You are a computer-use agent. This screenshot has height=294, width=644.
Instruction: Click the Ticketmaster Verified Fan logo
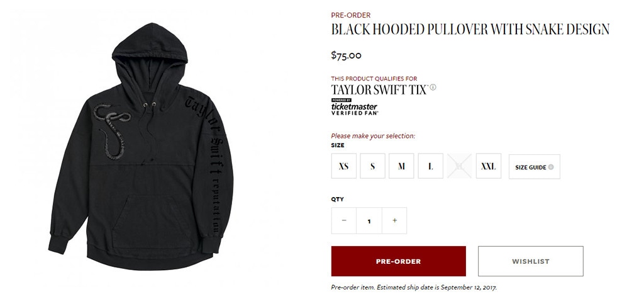point(355,107)
